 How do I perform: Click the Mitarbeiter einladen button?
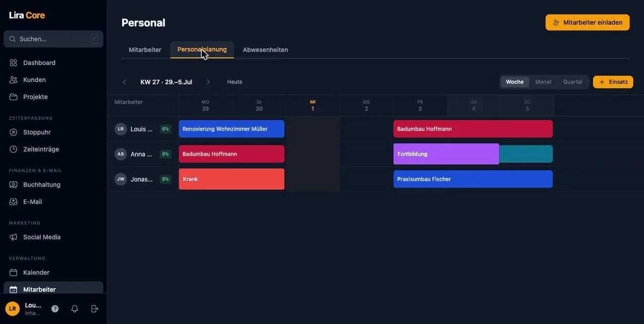[x=588, y=23]
